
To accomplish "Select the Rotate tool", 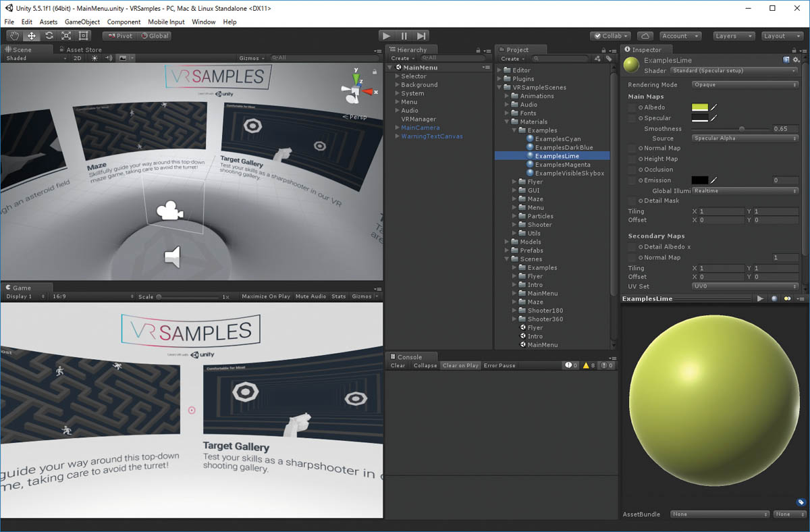I will click(48, 35).
